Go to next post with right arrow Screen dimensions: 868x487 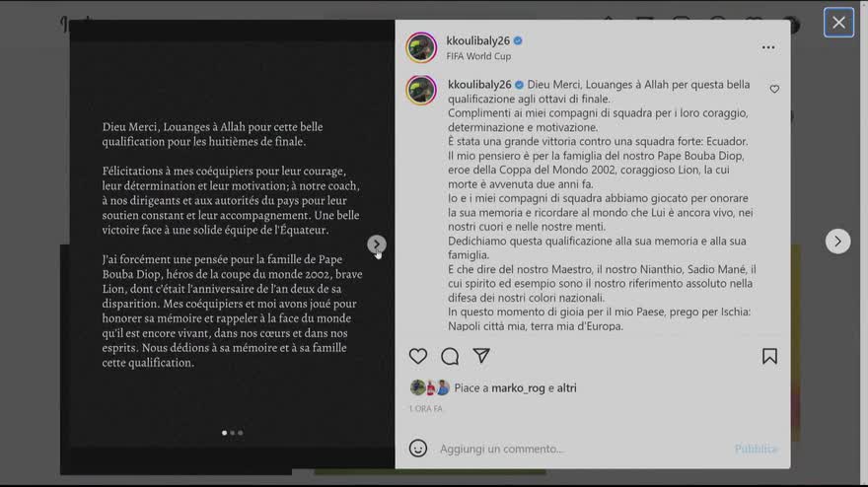pos(837,242)
